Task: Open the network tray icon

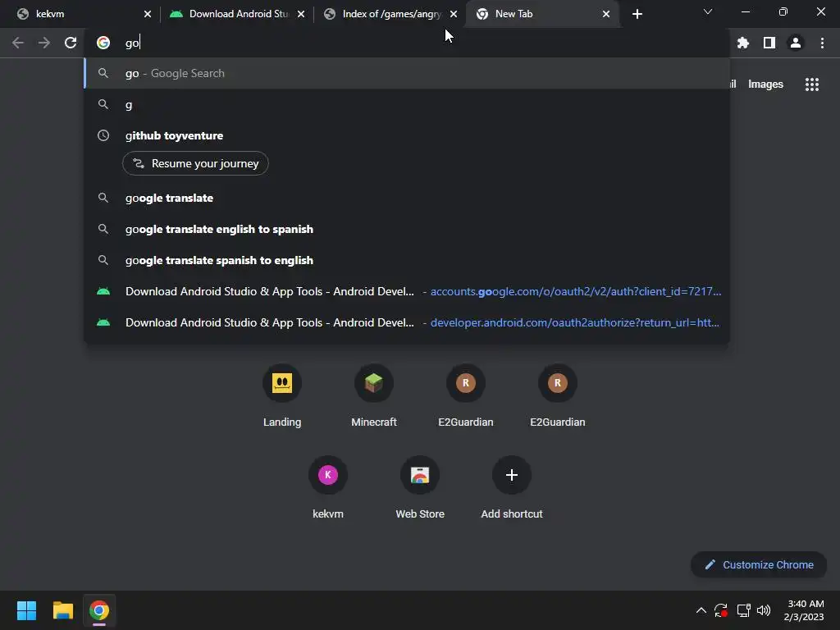Action: (x=743, y=610)
